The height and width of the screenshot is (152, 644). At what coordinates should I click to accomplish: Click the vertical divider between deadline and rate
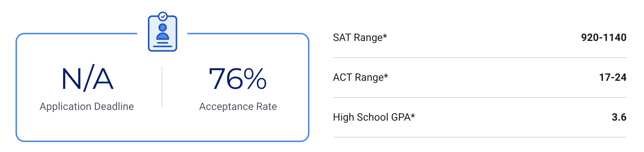162,87
